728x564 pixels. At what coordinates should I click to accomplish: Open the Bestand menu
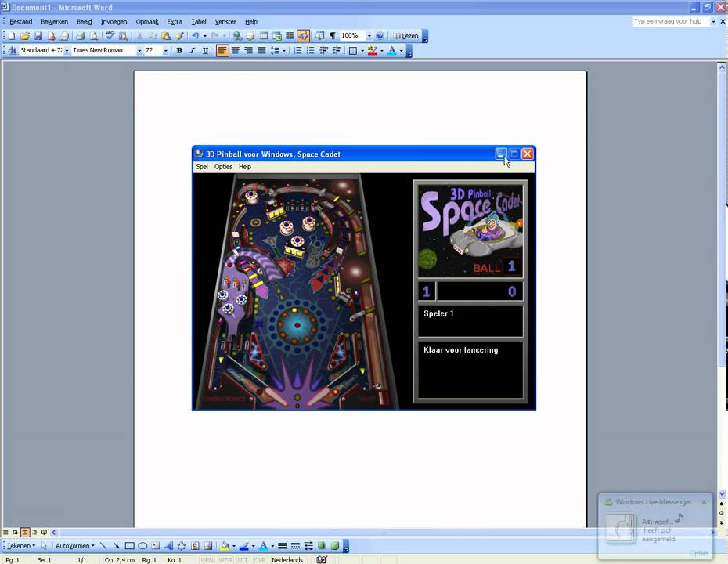[x=21, y=22]
